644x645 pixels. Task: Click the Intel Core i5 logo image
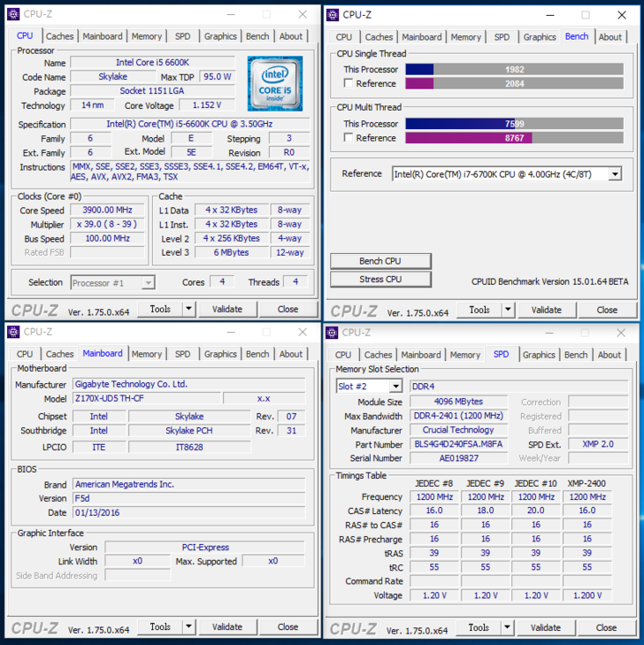coord(275,84)
